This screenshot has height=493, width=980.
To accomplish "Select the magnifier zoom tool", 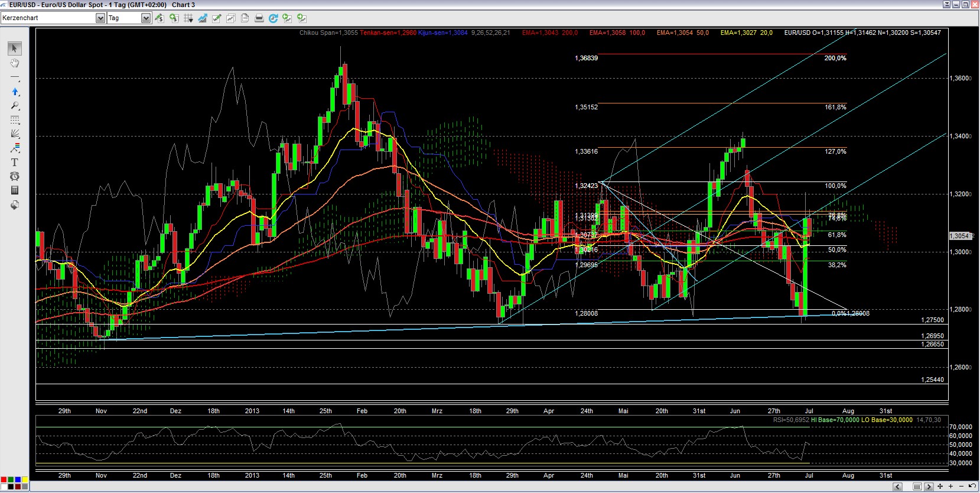I will point(15,106).
